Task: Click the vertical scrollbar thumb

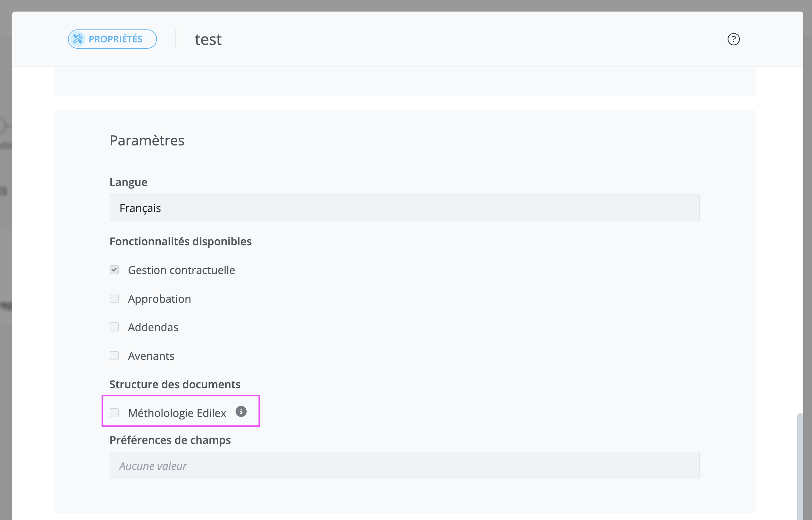Action: tap(800, 467)
